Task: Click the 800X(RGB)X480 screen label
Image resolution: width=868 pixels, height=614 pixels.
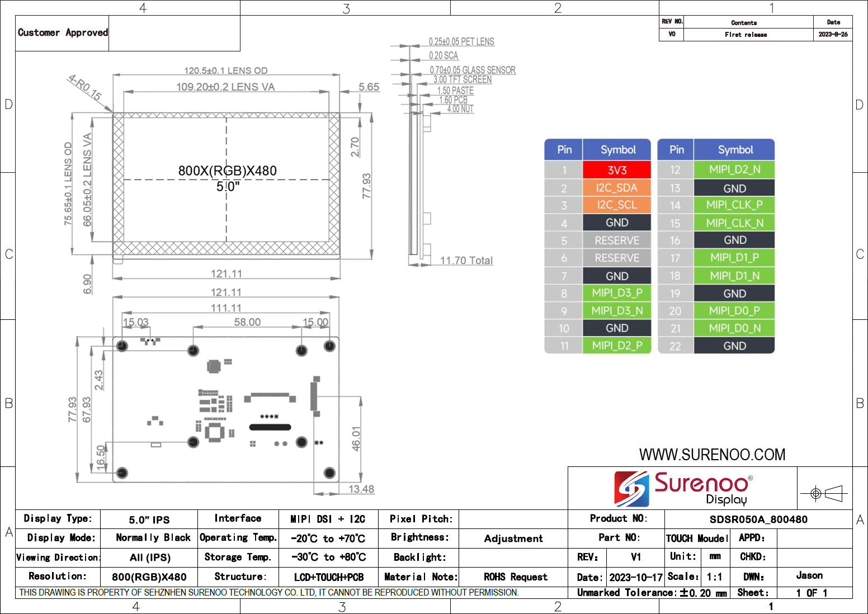Action: click(x=227, y=171)
